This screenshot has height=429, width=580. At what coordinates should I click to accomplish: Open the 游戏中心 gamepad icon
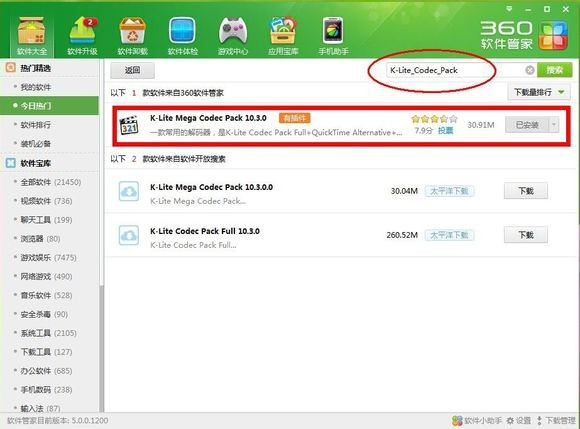[x=233, y=36]
